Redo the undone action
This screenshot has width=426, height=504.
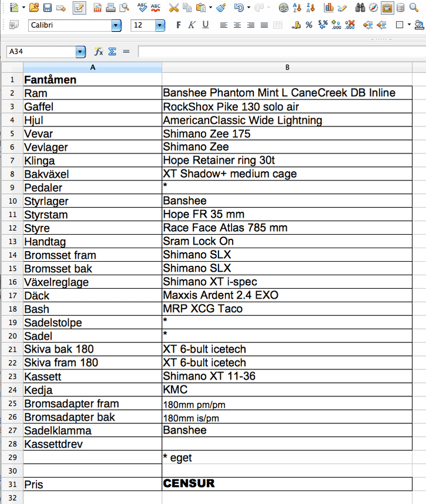click(x=259, y=8)
